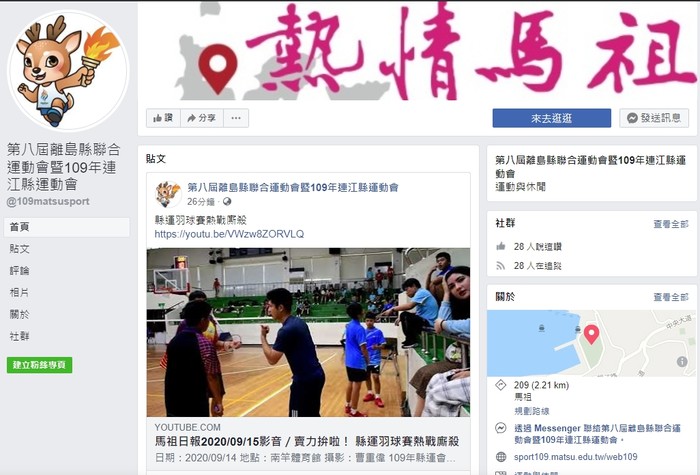Click the globe public-privacy icon on post
Viewport: 700px width, 475px height.
pos(227,202)
